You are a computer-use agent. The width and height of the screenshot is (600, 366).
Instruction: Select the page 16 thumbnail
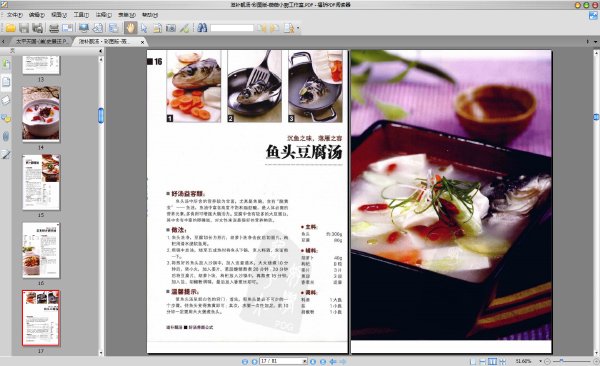tap(41, 250)
